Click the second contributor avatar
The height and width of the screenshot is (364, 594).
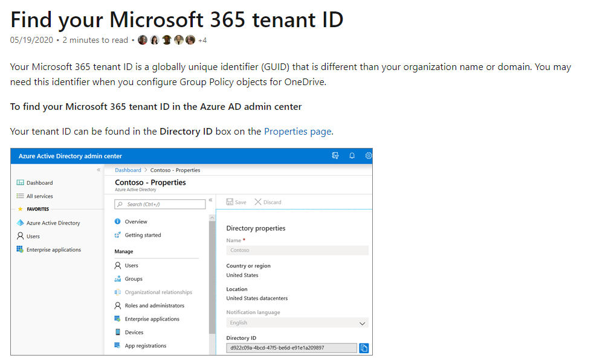pyautogui.click(x=155, y=40)
